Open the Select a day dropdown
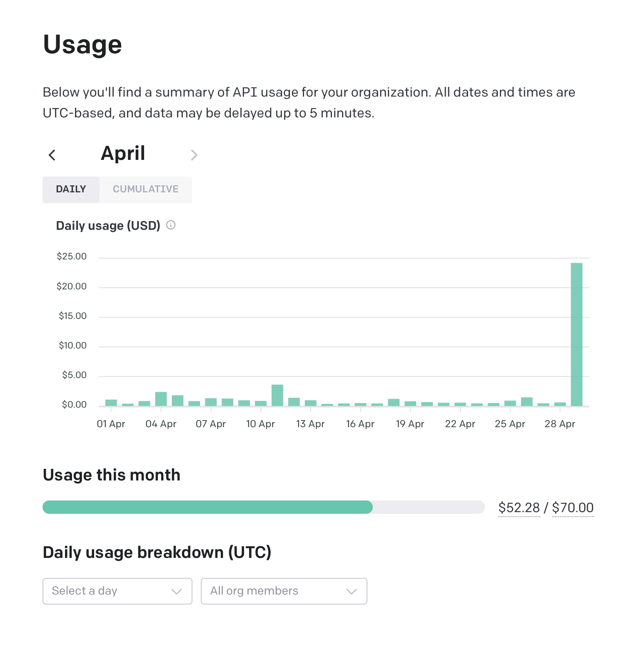634x672 pixels. [x=117, y=591]
